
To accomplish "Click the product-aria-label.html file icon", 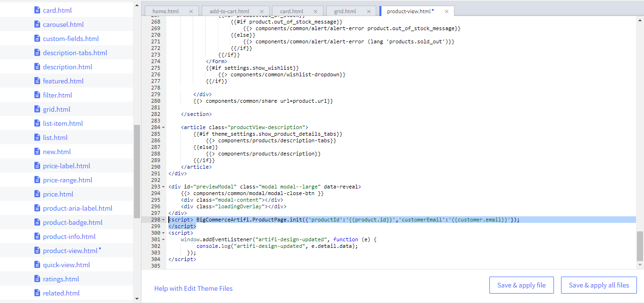I will click(37, 208).
